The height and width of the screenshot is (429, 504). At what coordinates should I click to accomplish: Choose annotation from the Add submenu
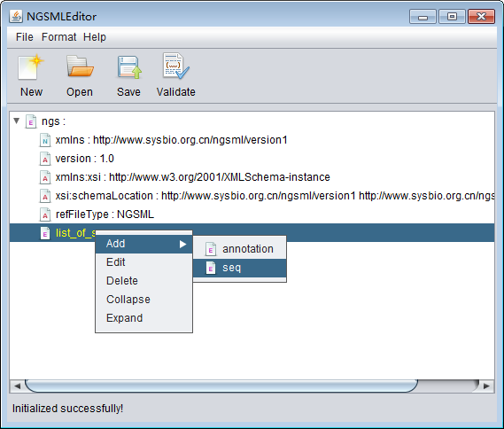coord(240,249)
